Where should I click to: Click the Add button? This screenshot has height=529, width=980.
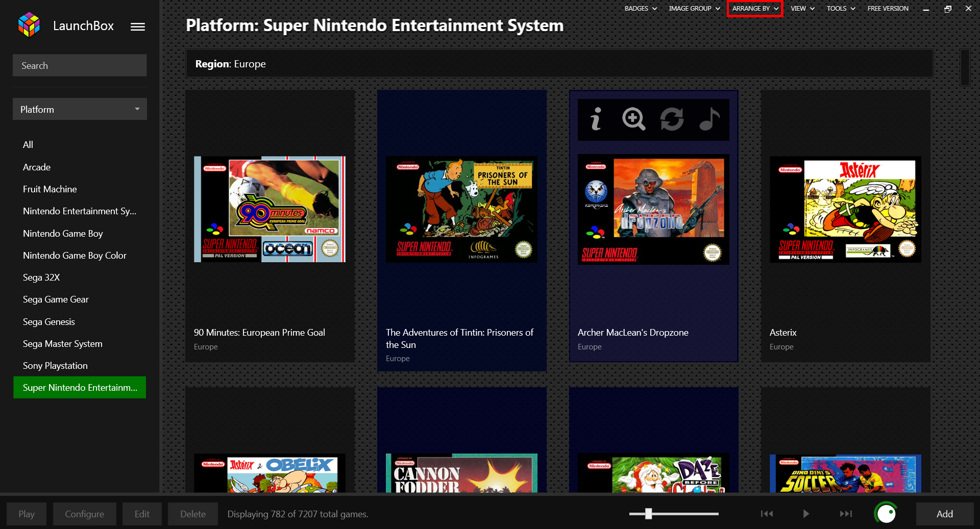click(x=944, y=514)
